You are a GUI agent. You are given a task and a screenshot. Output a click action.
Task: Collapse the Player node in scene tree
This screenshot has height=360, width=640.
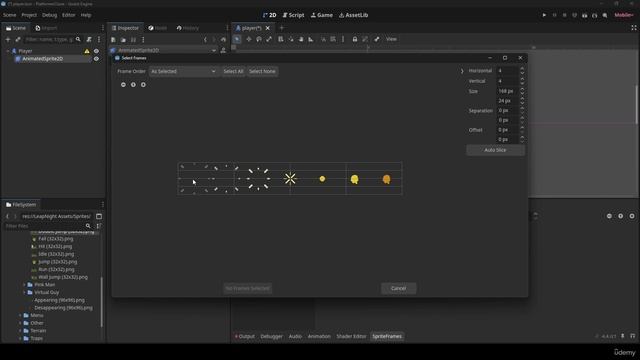pos(8,51)
